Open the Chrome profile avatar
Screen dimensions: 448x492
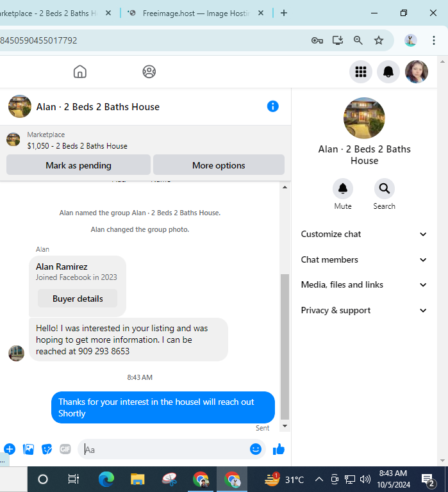click(x=410, y=40)
